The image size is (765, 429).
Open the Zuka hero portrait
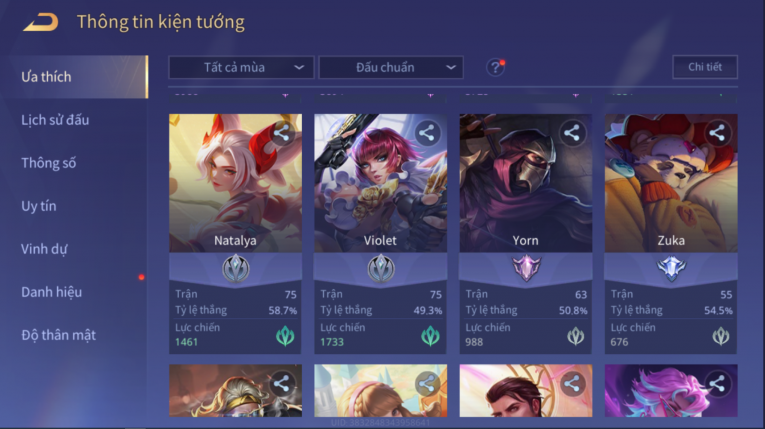[671, 183]
